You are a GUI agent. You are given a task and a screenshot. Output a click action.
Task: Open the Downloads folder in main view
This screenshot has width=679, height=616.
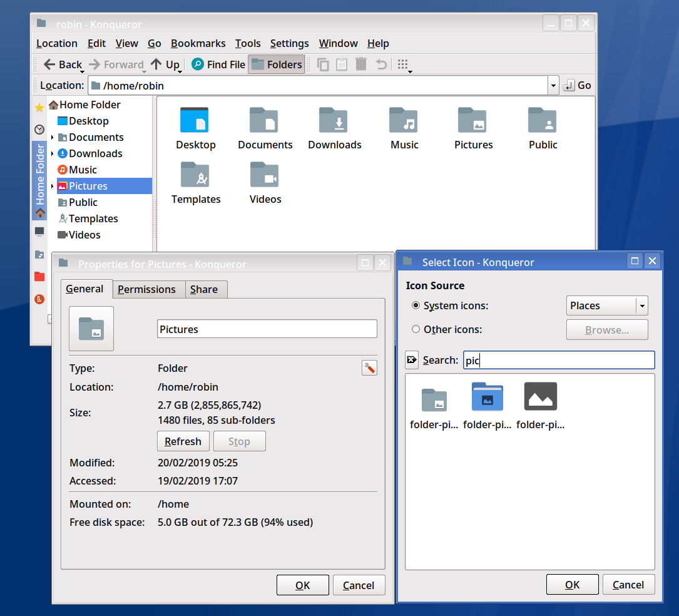click(335, 128)
